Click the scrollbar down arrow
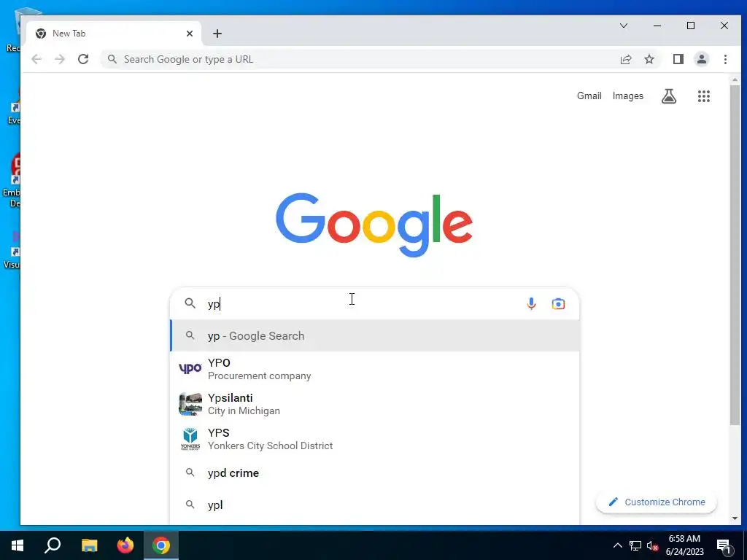 735,518
